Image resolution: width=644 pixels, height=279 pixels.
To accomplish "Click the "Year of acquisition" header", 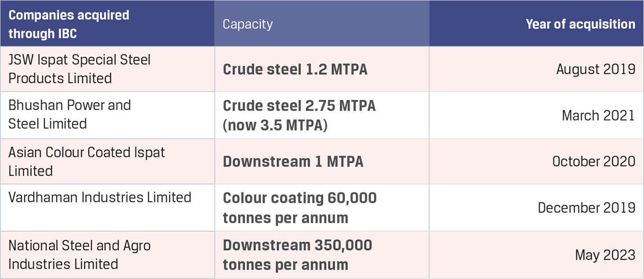I will (x=580, y=24).
